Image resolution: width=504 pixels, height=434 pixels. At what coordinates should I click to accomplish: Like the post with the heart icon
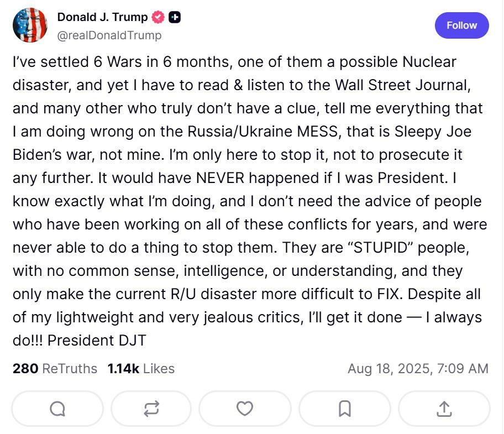pos(245,409)
